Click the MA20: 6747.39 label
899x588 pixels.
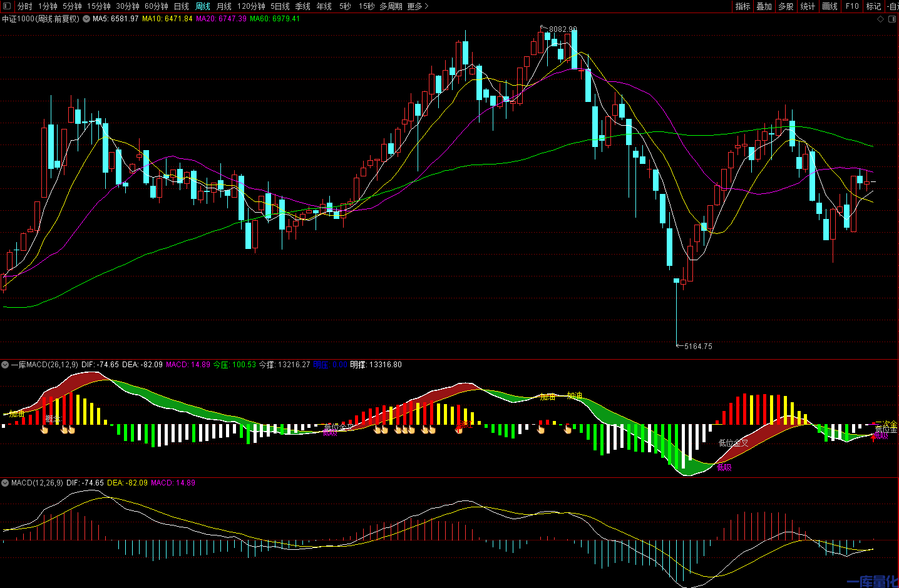[221, 19]
